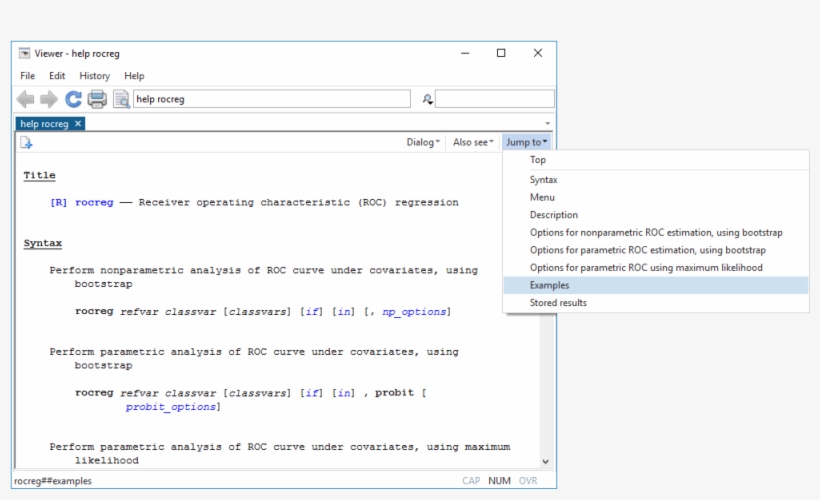820x500 pixels.
Task: Jump to Top of the help file
Action: (656, 160)
